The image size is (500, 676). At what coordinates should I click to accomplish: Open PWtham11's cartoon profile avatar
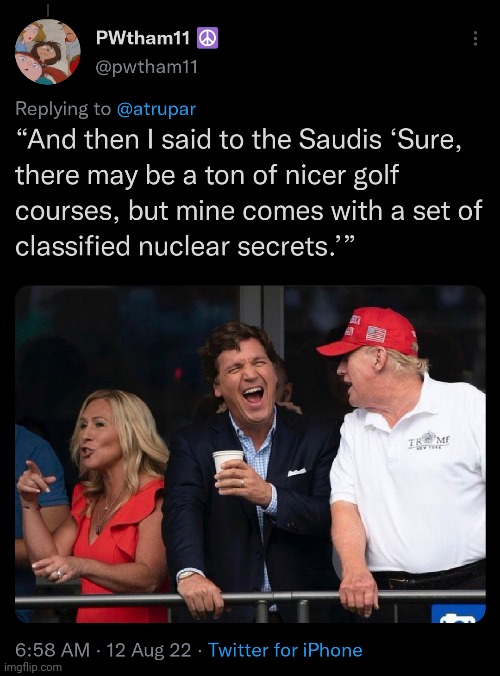click(48, 52)
